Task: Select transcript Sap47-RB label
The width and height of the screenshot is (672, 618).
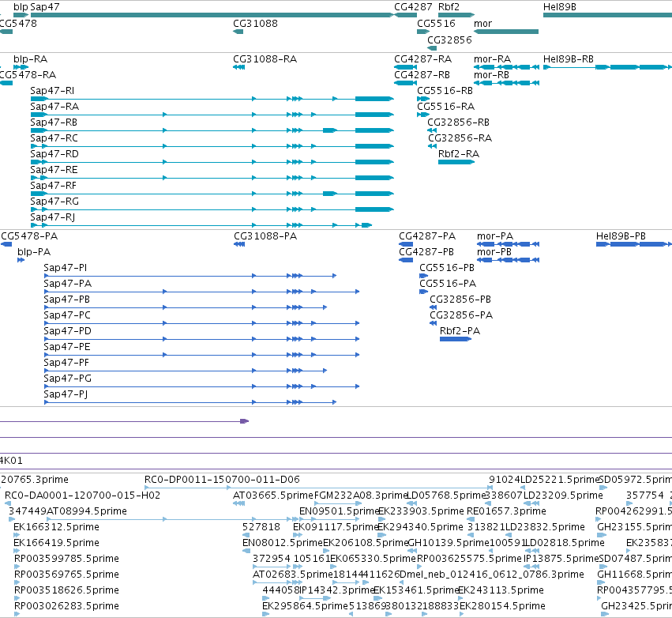Action: click(x=54, y=122)
